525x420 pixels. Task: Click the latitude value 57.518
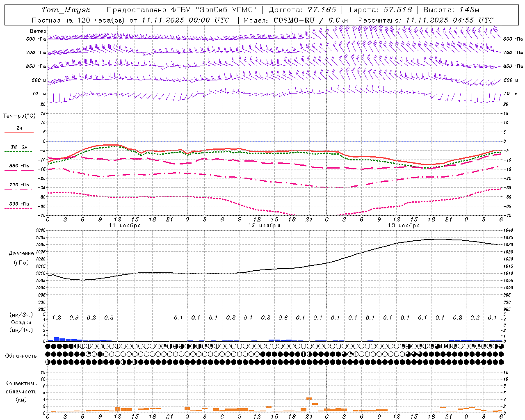[397, 10]
